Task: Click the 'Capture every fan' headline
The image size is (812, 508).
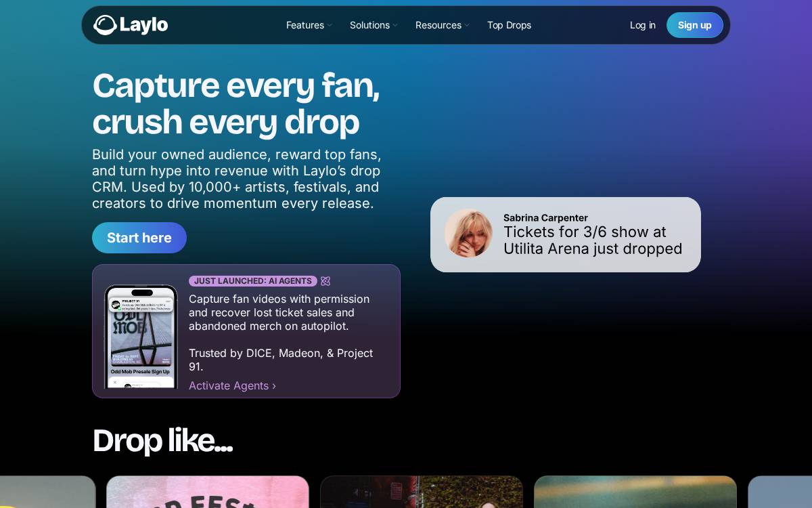Action: coord(236,104)
